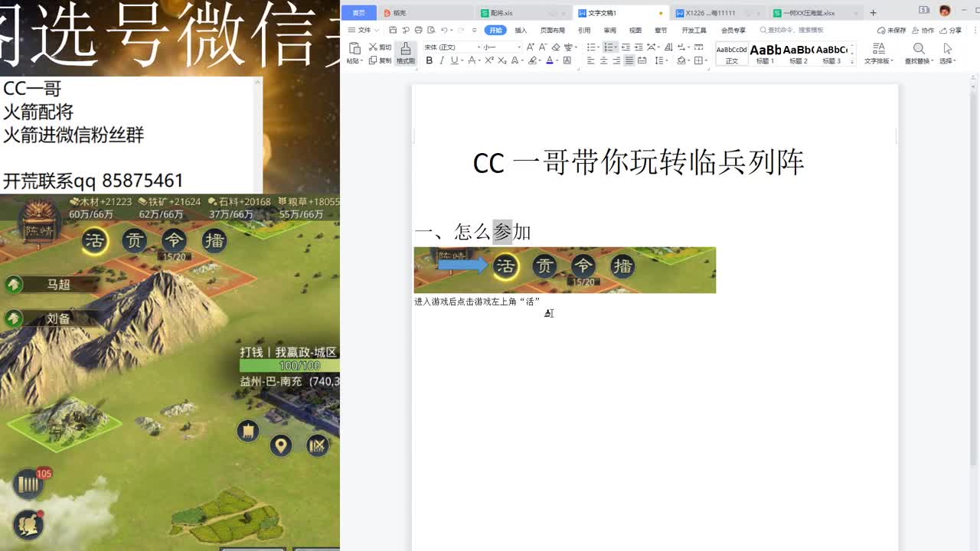Open the borders dropdown in paragraph group
The height and width of the screenshot is (551, 980).
pos(705,60)
